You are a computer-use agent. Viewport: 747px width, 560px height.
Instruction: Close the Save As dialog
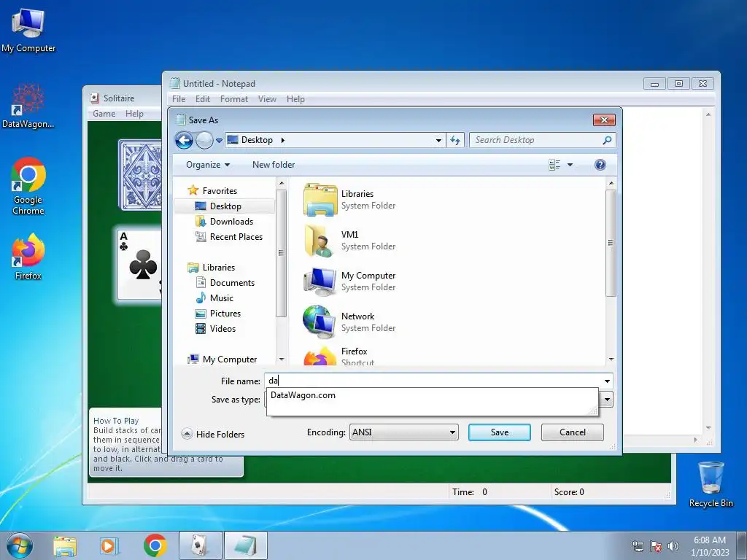click(604, 120)
